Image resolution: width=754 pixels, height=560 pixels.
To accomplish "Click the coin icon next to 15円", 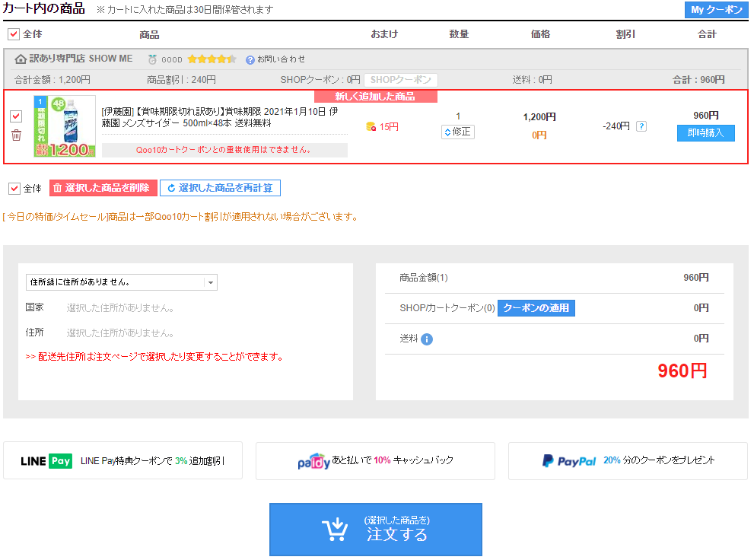I will 371,127.
